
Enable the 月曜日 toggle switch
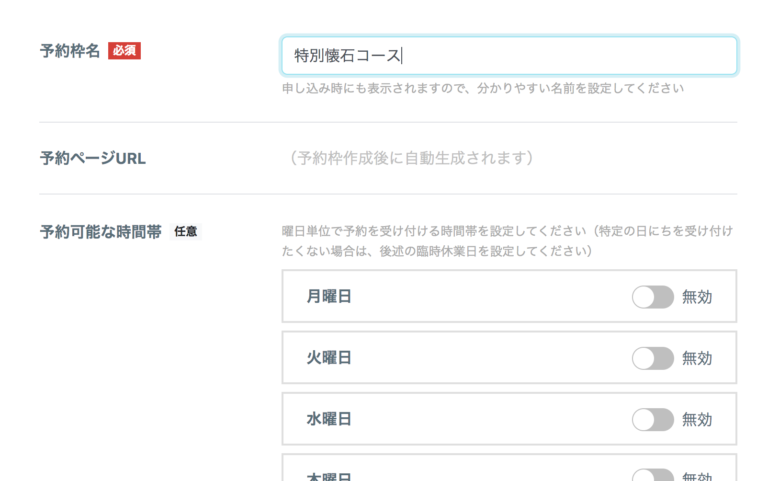tap(652, 297)
